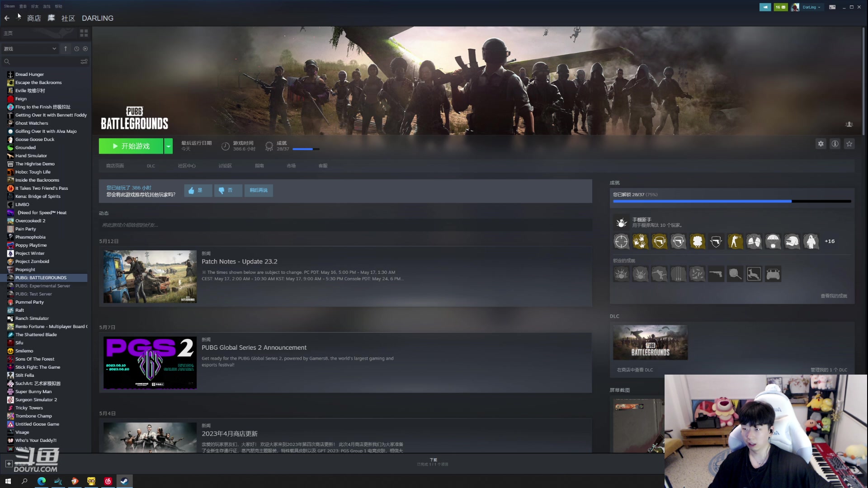Open advanced filters icon in library search
This screenshot has width=868, height=488.
tap(84, 61)
